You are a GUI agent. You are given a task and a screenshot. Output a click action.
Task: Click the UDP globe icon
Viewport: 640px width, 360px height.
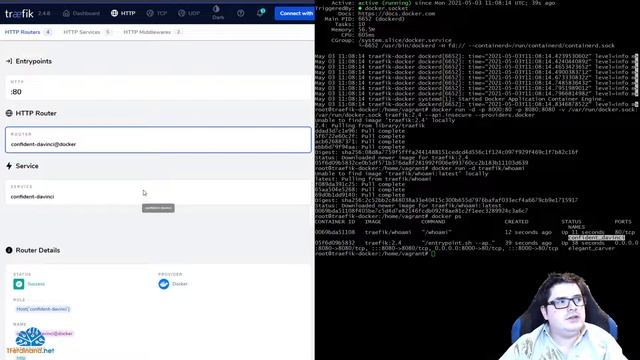[182, 13]
